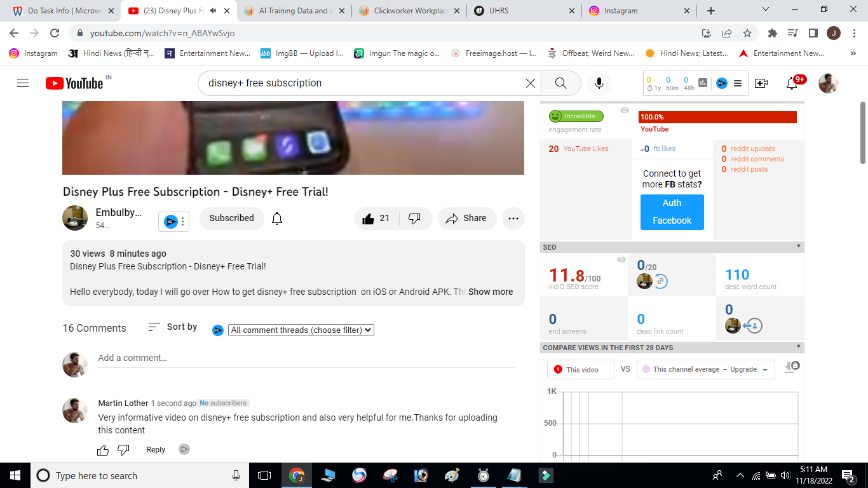
Task: Mute the Disney Plus tab audio
Action: [214, 11]
